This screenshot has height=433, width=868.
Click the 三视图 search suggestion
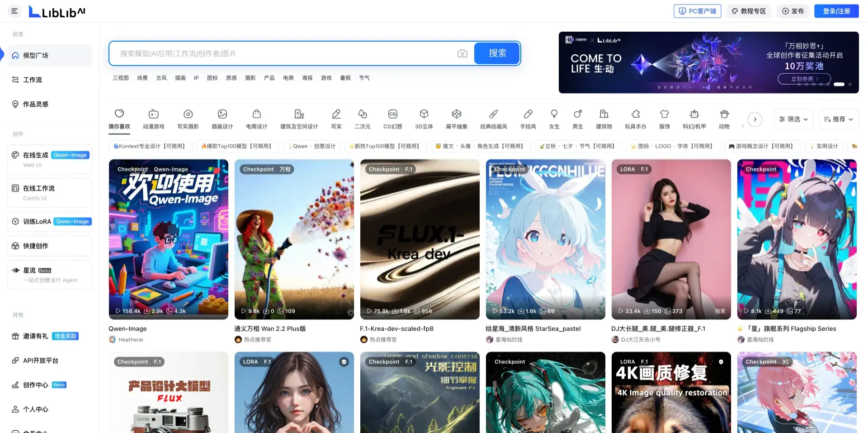[121, 78]
